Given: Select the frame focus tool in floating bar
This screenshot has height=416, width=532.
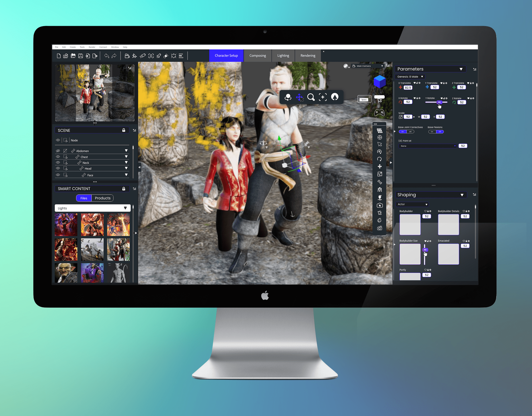Looking at the screenshot, I should point(323,97).
